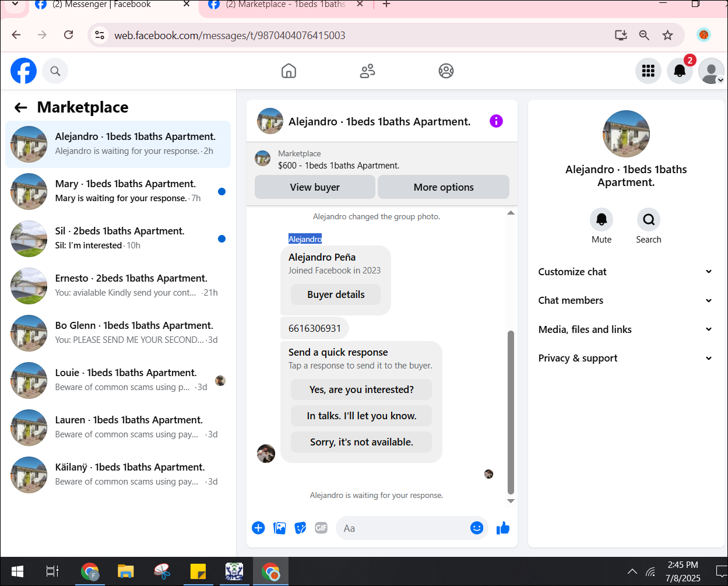Close the Messenger | Facebook tab
Viewport: 728px width, 586px height.
187,4
